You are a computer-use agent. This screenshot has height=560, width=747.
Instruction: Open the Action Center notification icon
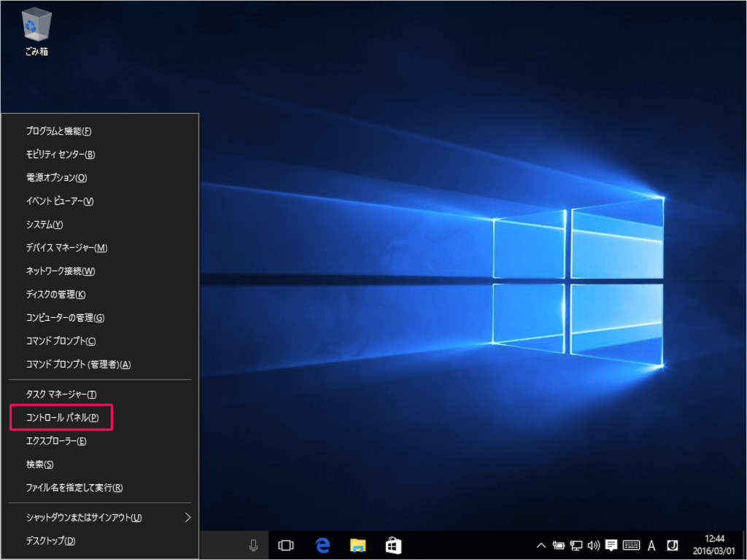pyautogui.click(x=611, y=545)
